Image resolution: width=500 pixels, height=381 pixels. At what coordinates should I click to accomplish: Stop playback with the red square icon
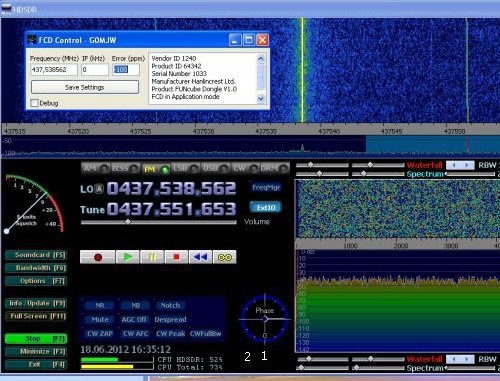176,257
